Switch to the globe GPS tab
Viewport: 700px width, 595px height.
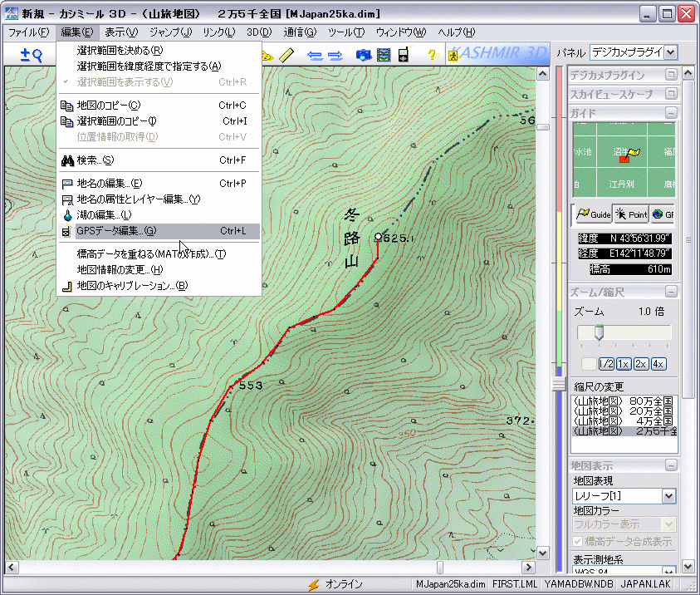663,214
